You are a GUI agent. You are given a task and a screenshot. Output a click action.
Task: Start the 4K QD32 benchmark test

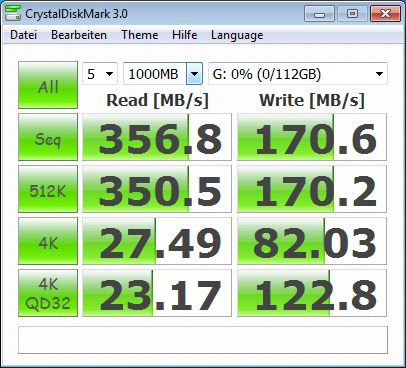[x=48, y=293]
